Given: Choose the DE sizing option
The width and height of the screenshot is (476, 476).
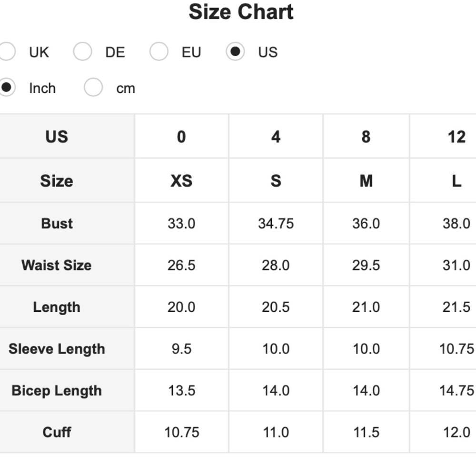Looking at the screenshot, I should [x=83, y=52].
